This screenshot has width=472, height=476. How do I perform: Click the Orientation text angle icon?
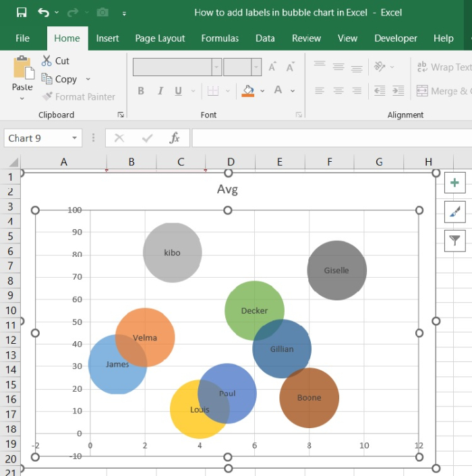point(380,67)
